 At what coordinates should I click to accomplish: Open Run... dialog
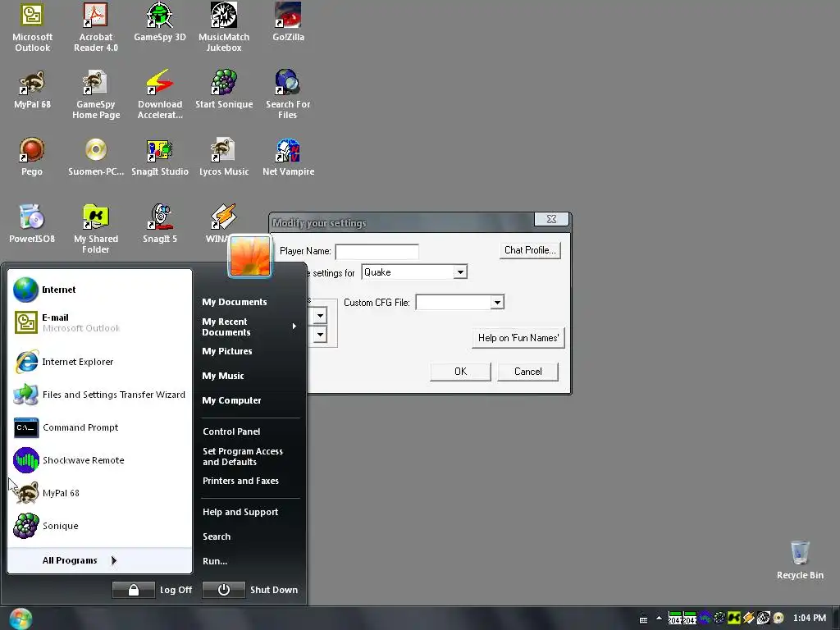[215, 561]
